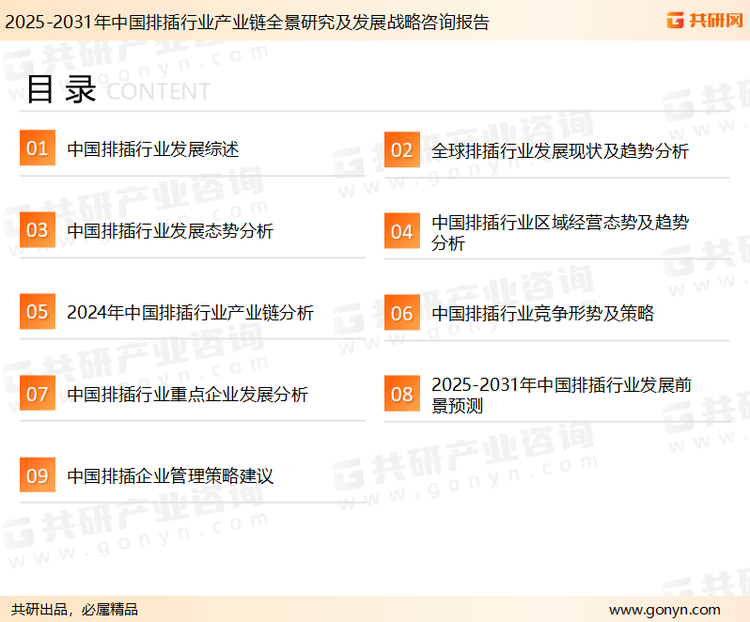Click the 共研网 logo in header
750x622 pixels.
[x=705, y=20]
